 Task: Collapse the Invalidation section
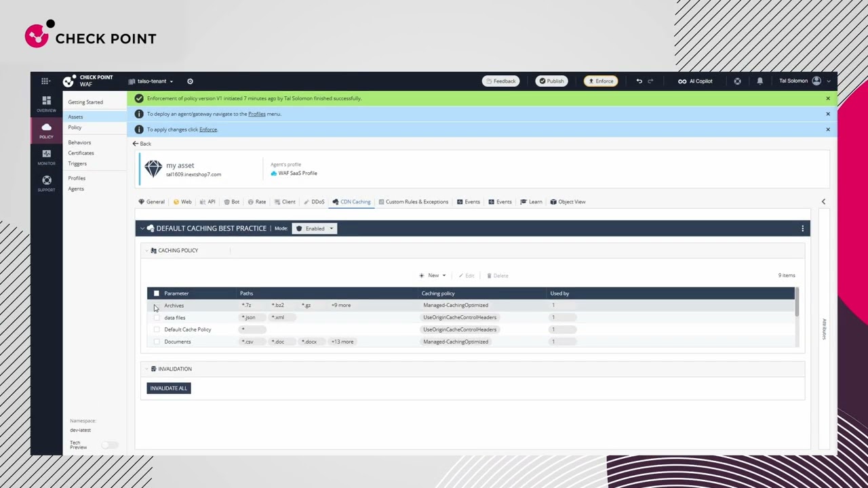coord(146,369)
